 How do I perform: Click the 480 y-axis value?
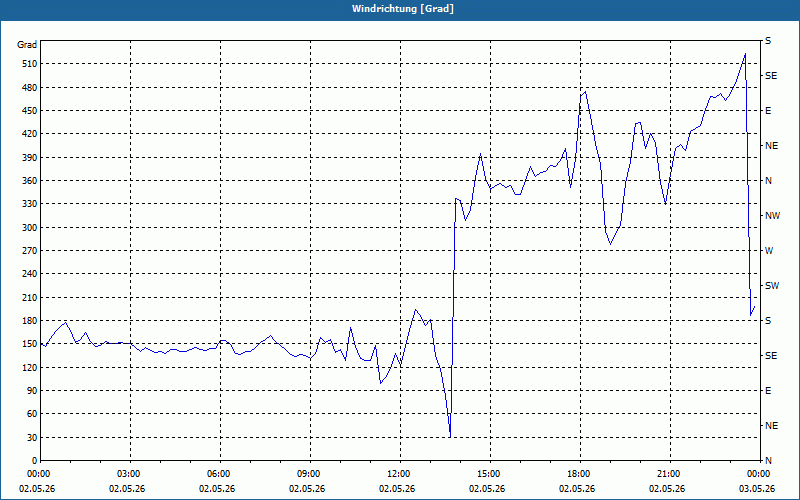pos(29,88)
